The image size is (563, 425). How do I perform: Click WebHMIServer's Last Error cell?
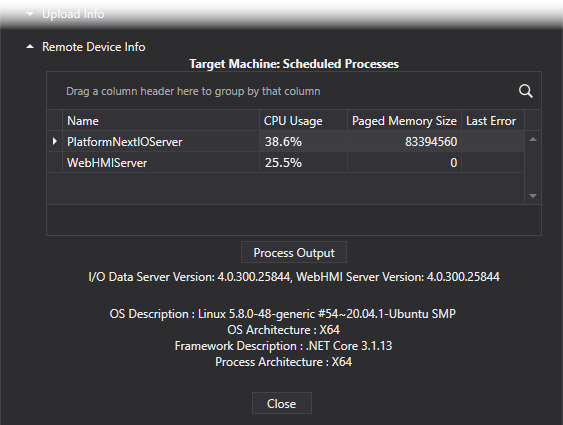(x=493, y=163)
